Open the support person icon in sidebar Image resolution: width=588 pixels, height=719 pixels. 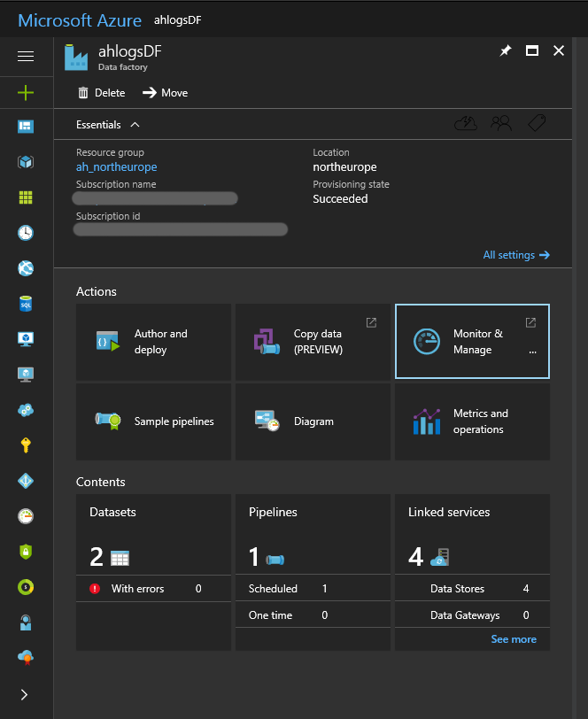[x=26, y=622]
